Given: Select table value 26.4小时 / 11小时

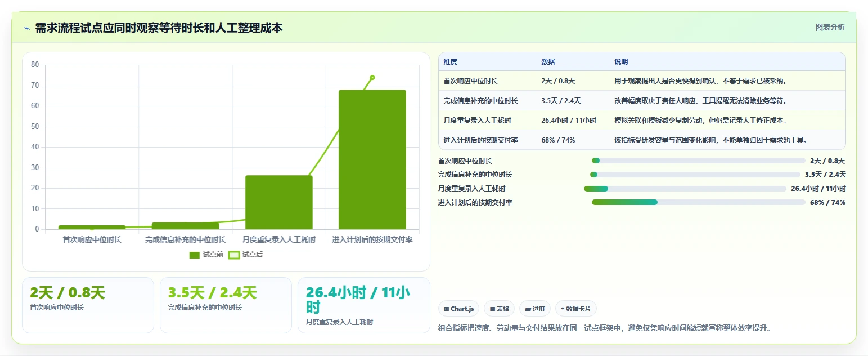Looking at the screenshot, I should 569,121.
